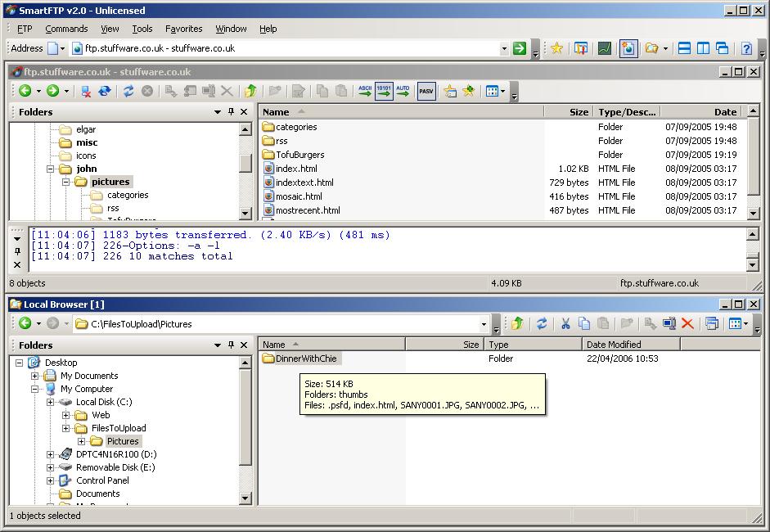Click the FTP address input field
Viewport: 770px width, 532px height.
tap(291, 48)
